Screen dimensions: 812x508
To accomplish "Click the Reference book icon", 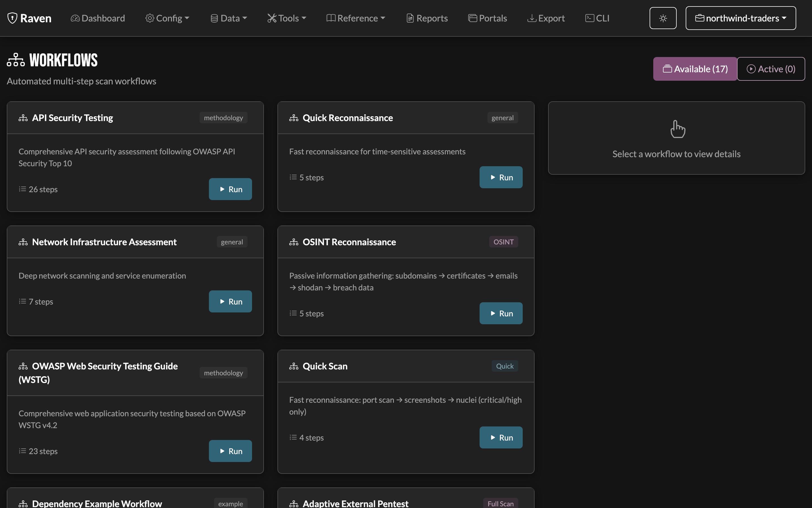I will point(331,18).
